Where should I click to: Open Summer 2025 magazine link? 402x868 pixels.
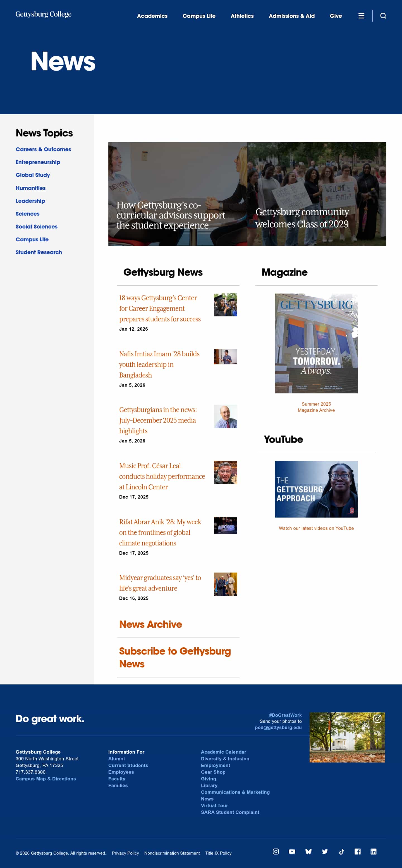(x=316, y=404)
